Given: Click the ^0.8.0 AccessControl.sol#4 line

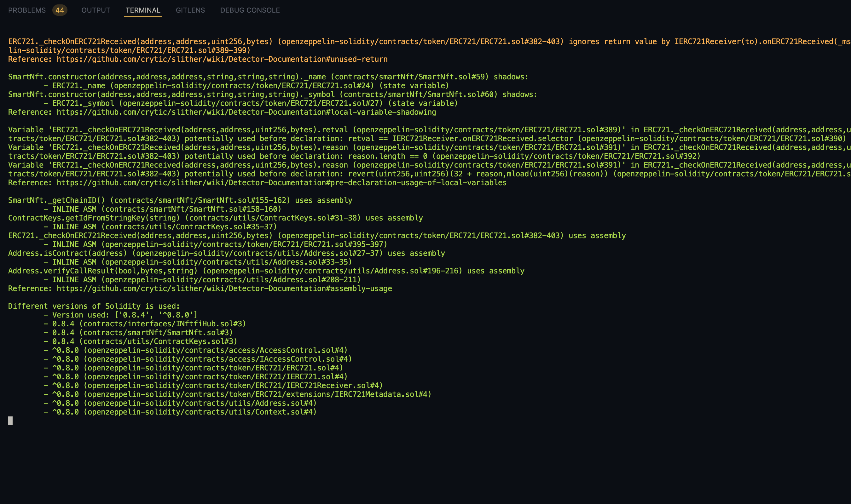Looking at the screenshot, I should coord(196,351).
